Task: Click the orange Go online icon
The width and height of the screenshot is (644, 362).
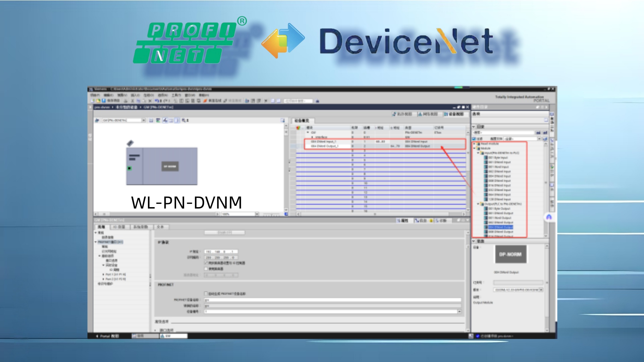Action: (205, 101)
